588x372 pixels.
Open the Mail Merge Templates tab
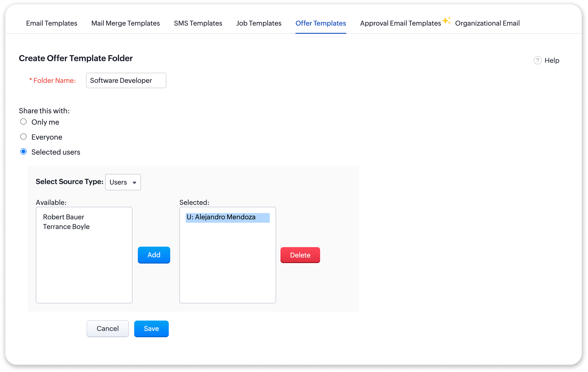pyautogui.click(x=125, y=23)
